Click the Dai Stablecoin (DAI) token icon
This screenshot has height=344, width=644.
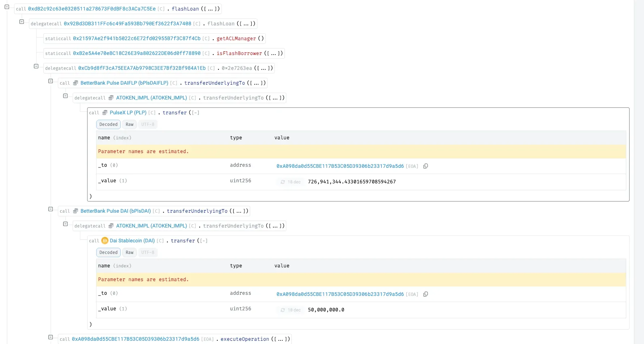(105, 241)
